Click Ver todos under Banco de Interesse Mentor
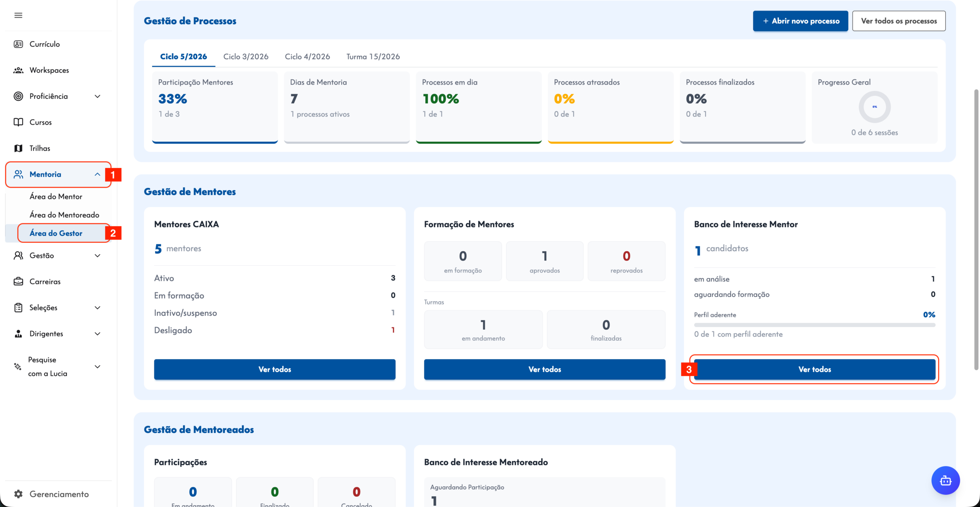The width and height of the screenshot is (980, 507). [x=815, y=370]
